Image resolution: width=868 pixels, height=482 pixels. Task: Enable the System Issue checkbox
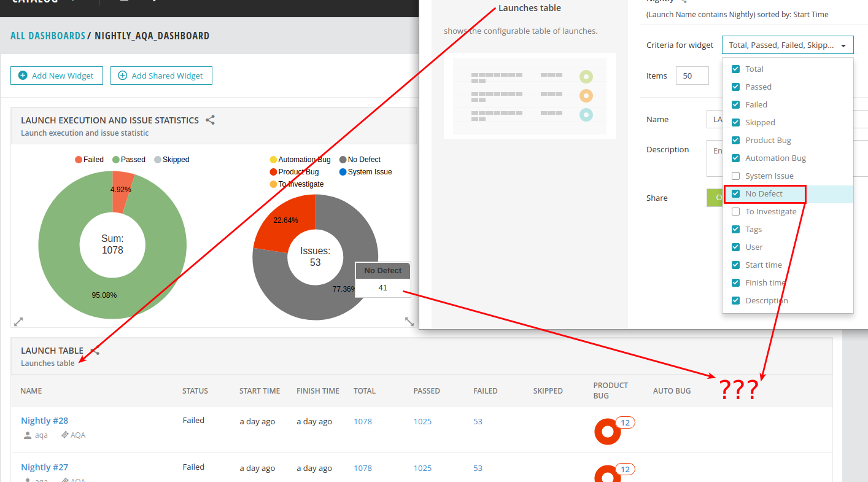735,176
